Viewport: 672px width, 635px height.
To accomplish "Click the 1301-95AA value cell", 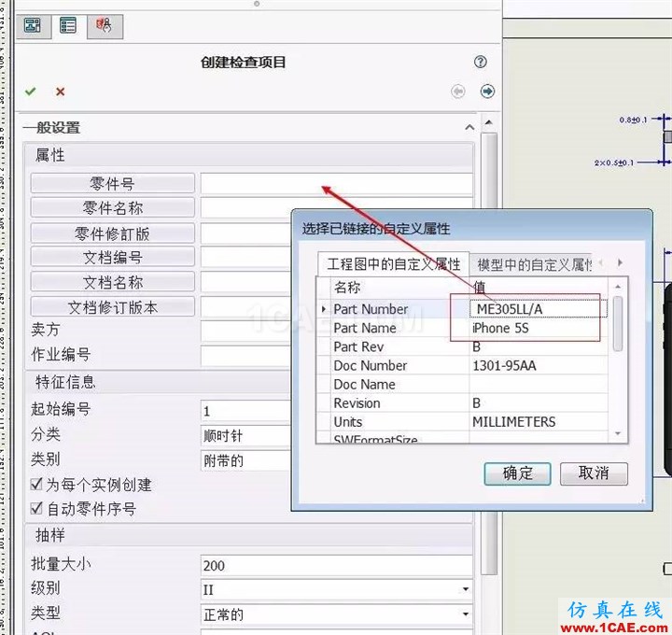I will pos(539,365).
